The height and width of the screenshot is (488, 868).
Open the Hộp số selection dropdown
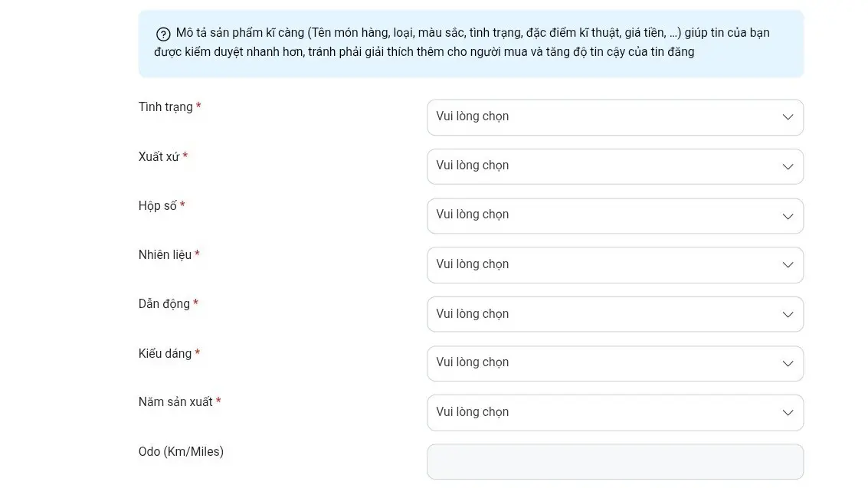[x=613, y=215]
